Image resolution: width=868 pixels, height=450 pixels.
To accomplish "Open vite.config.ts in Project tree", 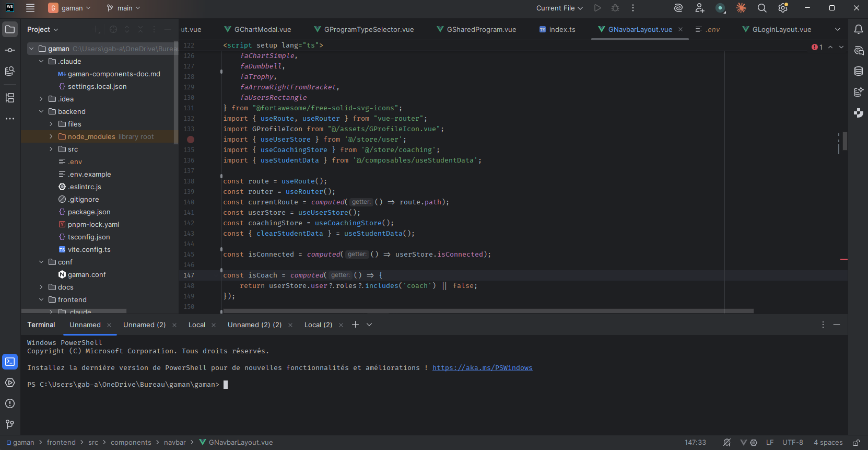I will (x=89, y=250).
